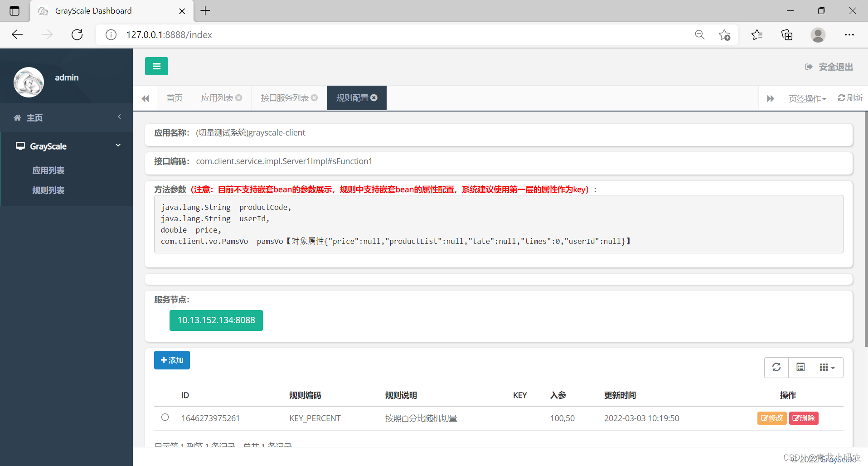Click the 规则编码 column header

305,395
